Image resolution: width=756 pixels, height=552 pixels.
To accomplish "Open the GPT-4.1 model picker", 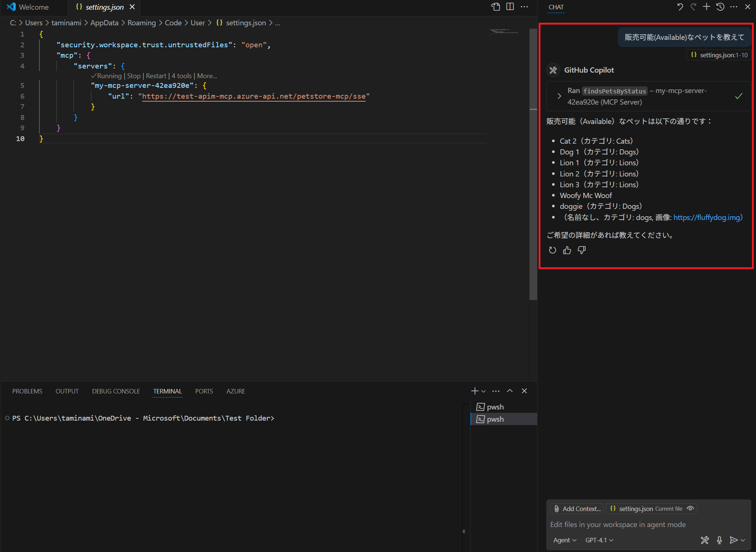I will [599, 540].
